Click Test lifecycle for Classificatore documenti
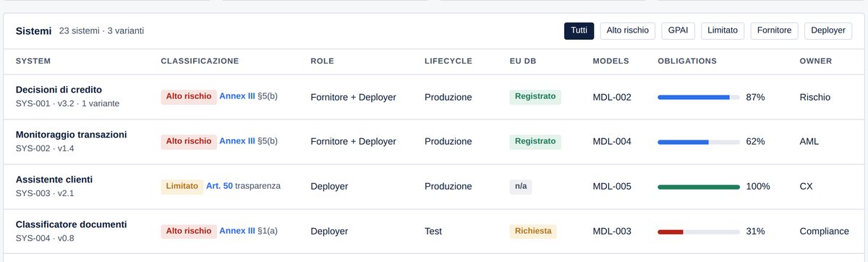Viewport: 868px width, 262px height. 433,232
